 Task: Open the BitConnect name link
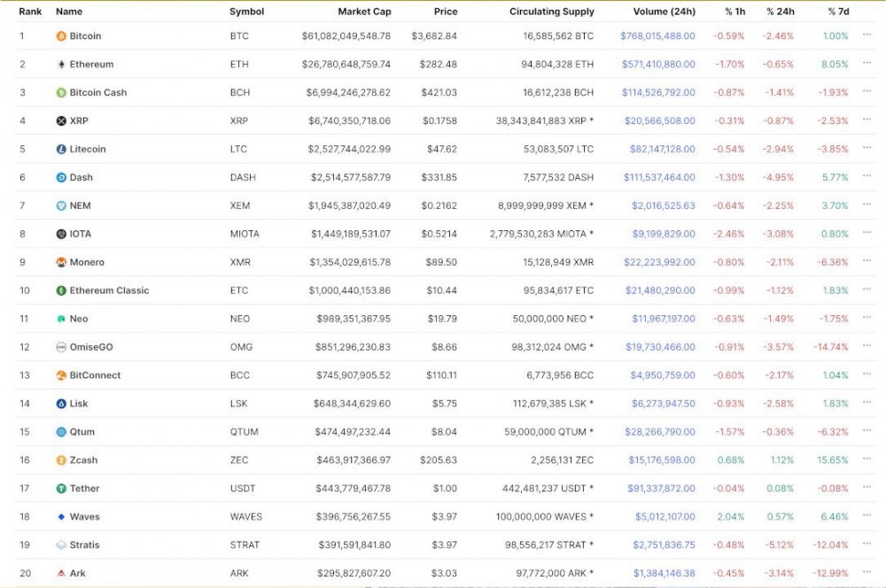point(95,375)
